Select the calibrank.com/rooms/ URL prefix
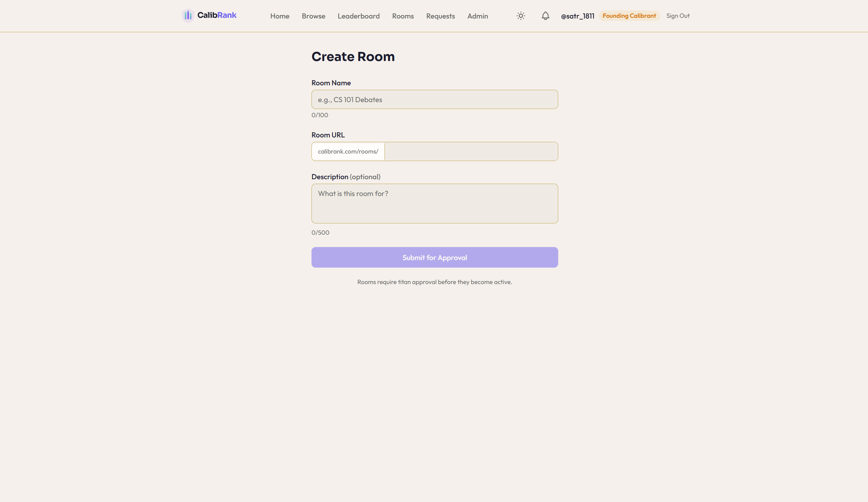 (x=347, y=151)
